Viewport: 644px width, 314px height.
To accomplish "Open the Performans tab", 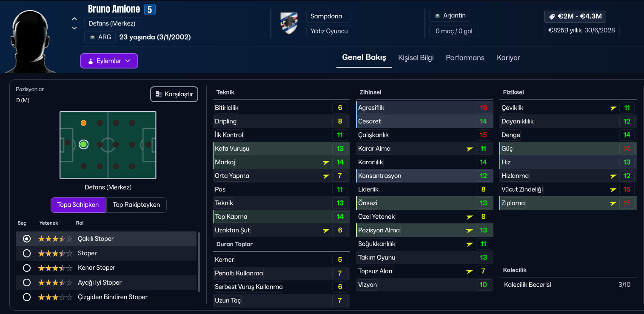I will (465, 58).
